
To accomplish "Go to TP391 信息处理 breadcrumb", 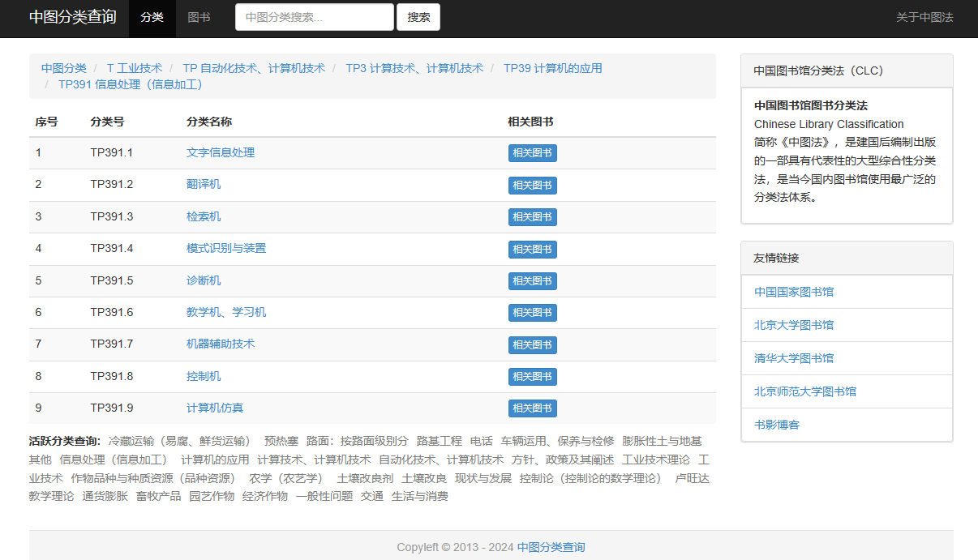I will coord(130,84).
